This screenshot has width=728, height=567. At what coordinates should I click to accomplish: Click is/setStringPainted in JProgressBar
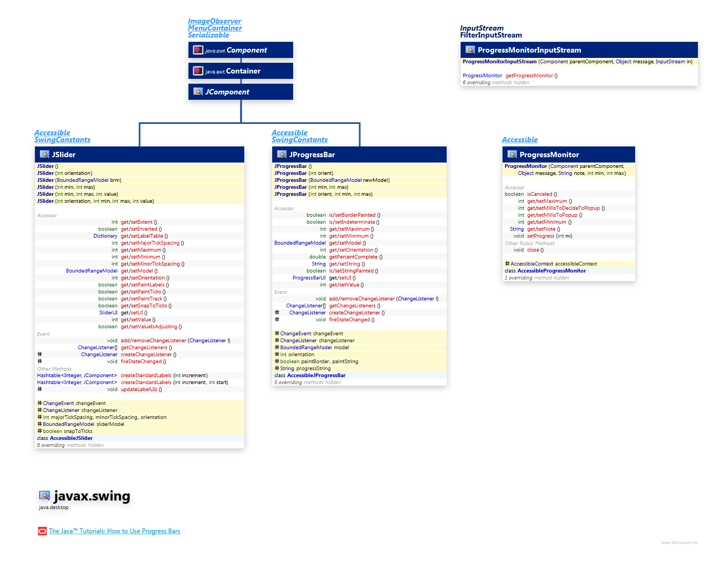tap(352, 271)
